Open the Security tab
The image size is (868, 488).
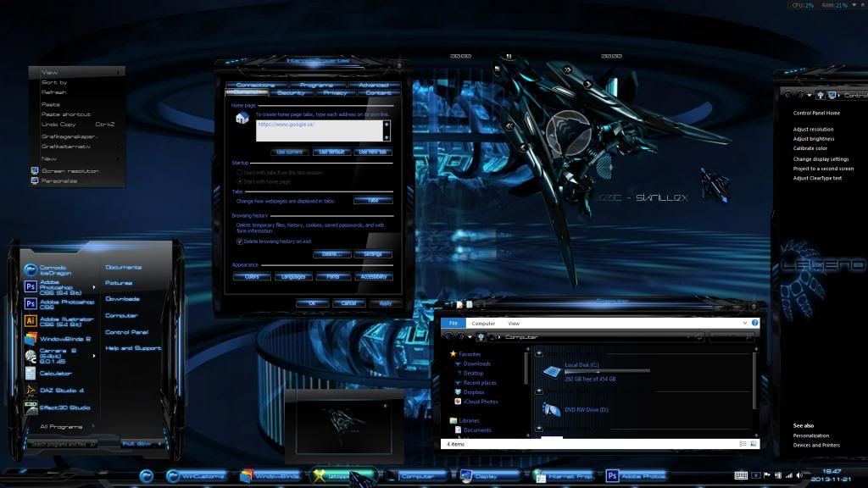[x=291, y=93]
